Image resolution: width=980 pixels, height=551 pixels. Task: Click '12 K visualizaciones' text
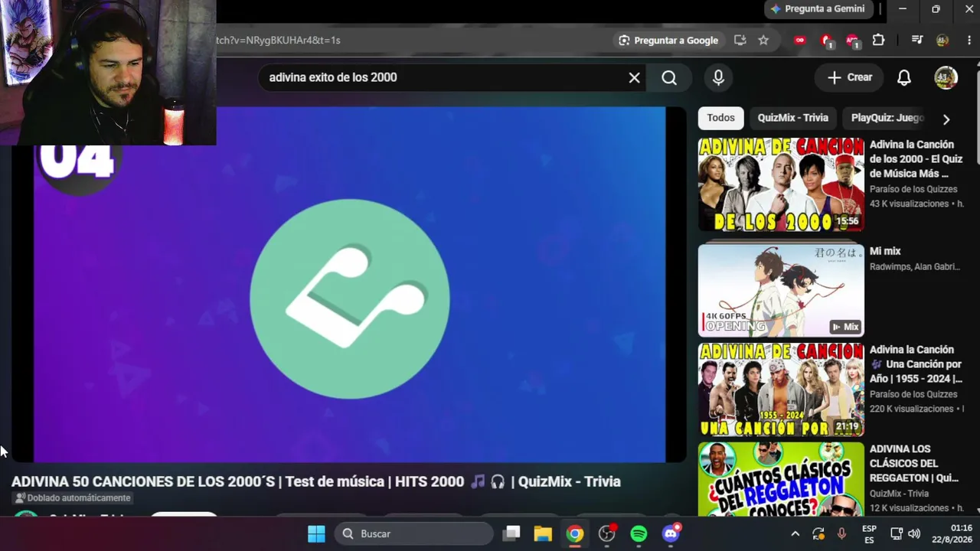pyautogui.click(x=909, y=508)
